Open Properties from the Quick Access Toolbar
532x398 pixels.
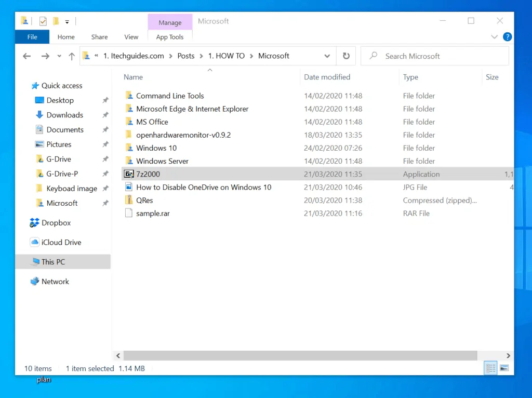43,21
